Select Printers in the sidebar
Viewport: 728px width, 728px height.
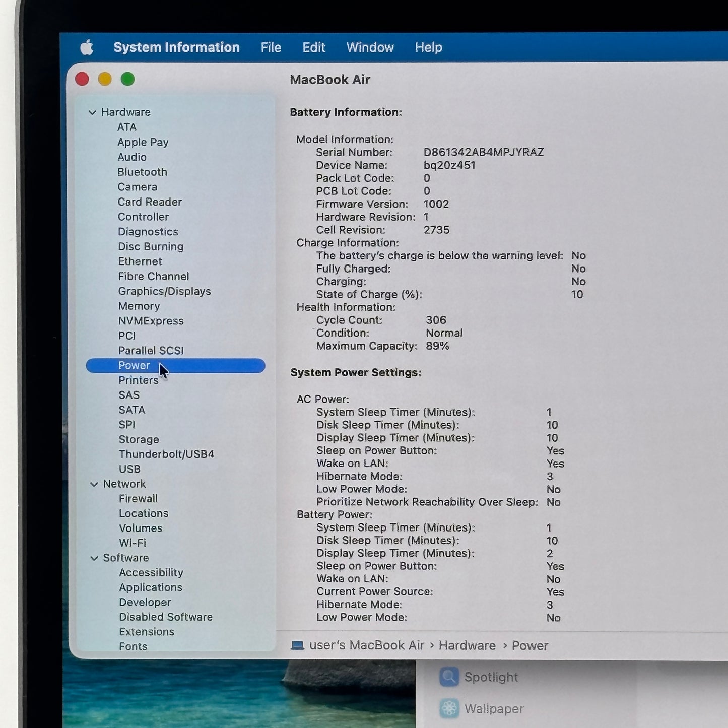click(x=139, y=380)
